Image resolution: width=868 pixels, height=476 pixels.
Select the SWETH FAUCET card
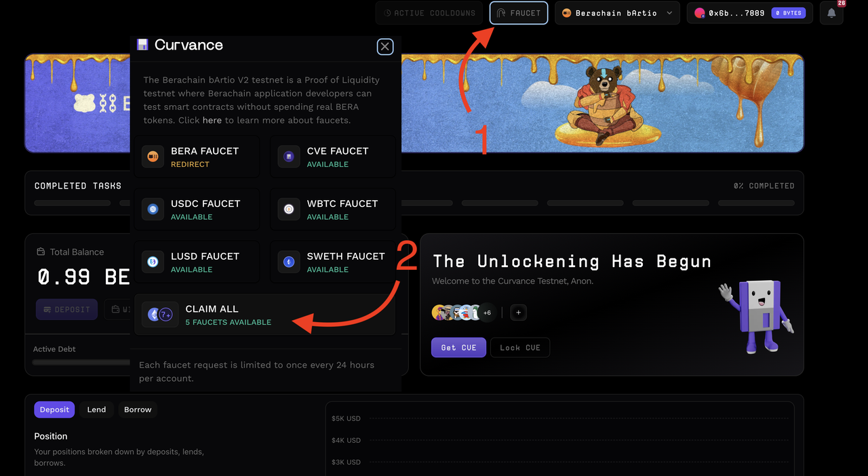(332, 262)
